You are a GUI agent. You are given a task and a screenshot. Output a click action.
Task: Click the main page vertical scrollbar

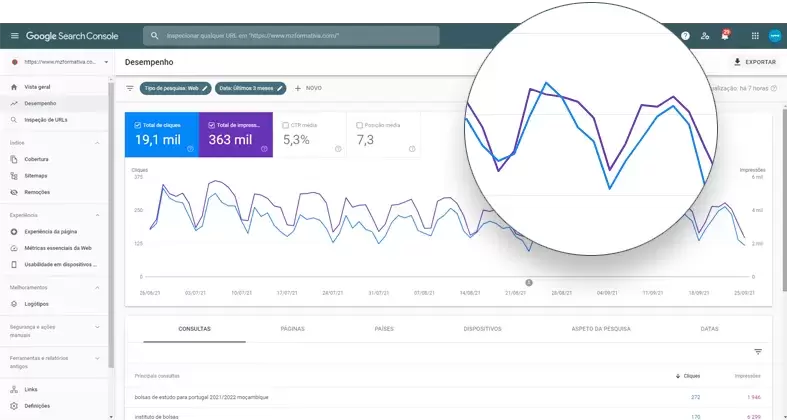[784, 199]
